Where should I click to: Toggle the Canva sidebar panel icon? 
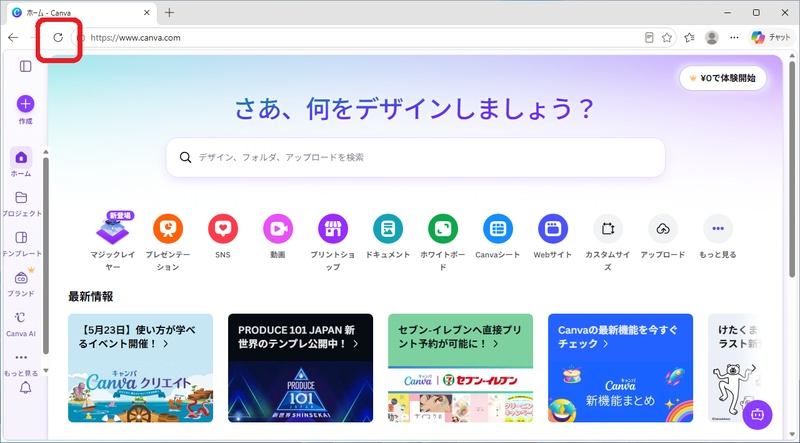(x=26, y=66)
